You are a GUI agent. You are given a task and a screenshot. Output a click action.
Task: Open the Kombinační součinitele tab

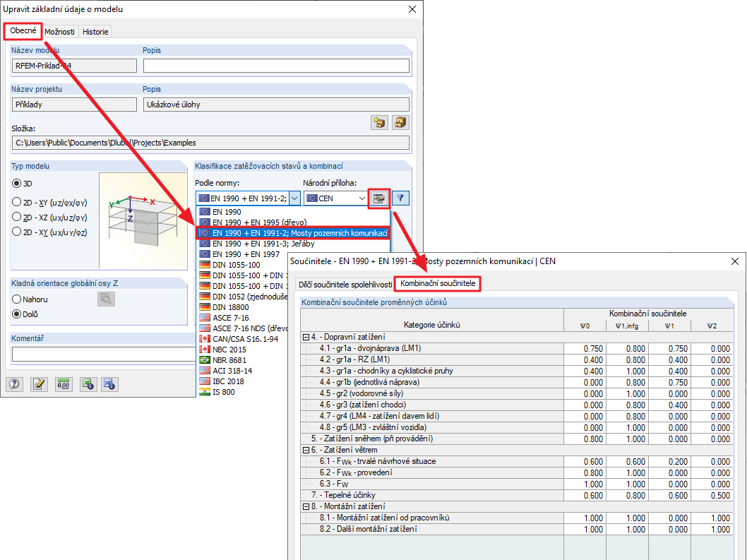click(437, 284)
